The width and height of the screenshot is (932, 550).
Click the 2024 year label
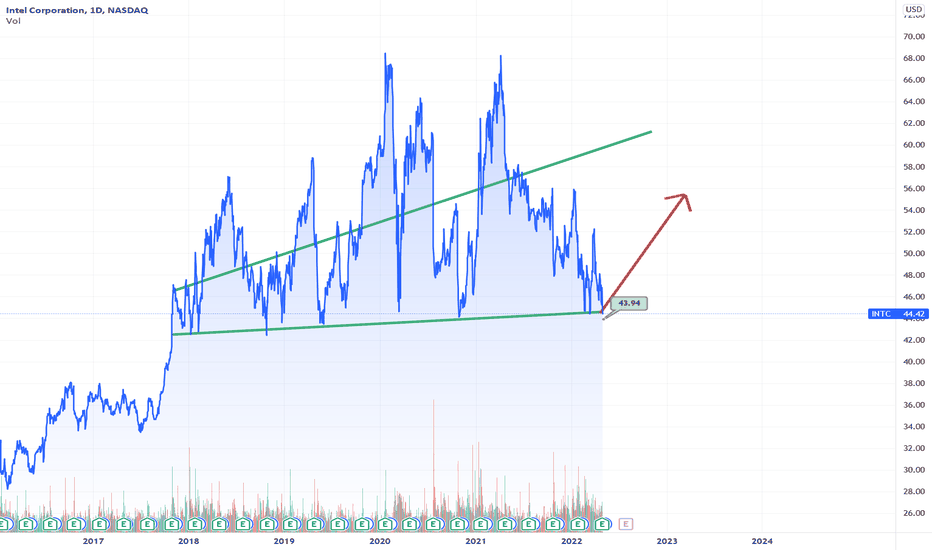[x=762, y=540]
